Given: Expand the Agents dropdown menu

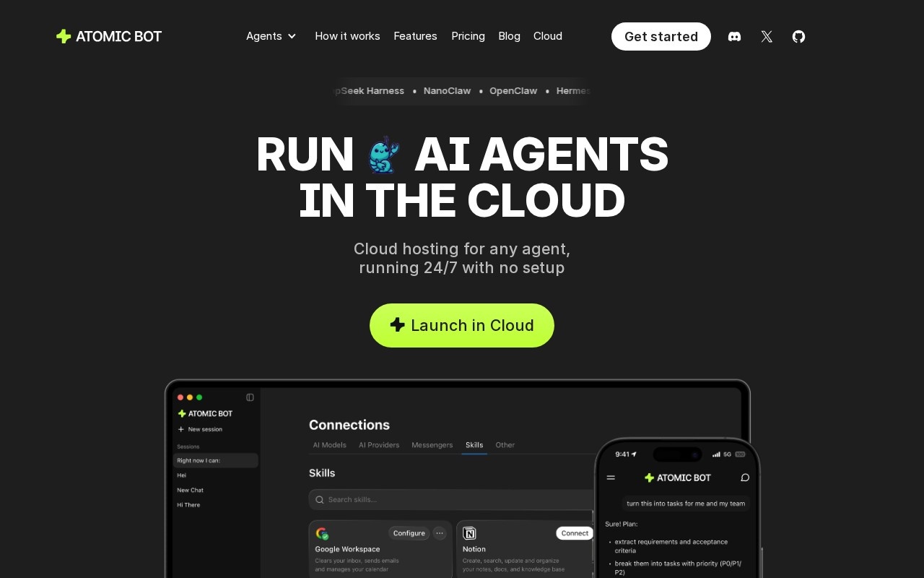Looking at the screenshot, I should click(271, 36).
